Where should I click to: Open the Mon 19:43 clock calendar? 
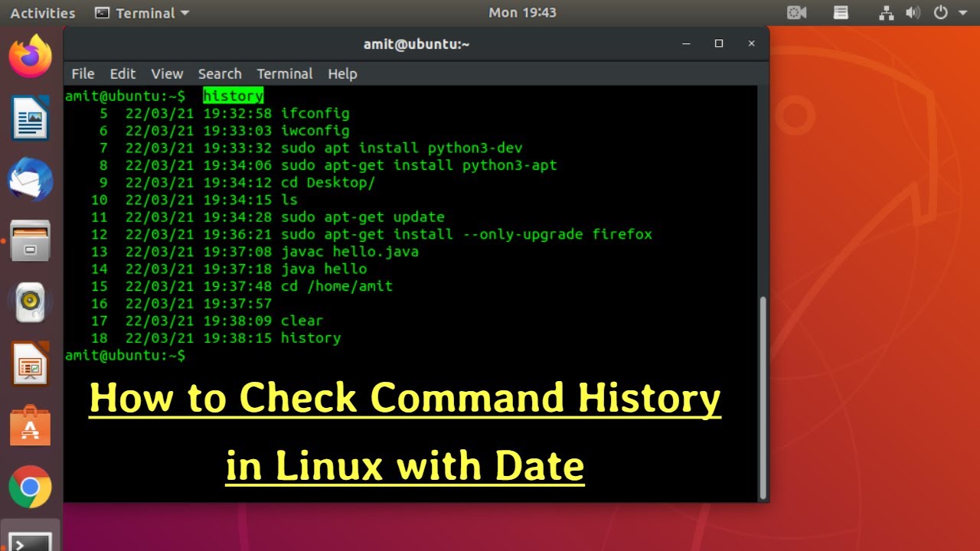[522, 13]
